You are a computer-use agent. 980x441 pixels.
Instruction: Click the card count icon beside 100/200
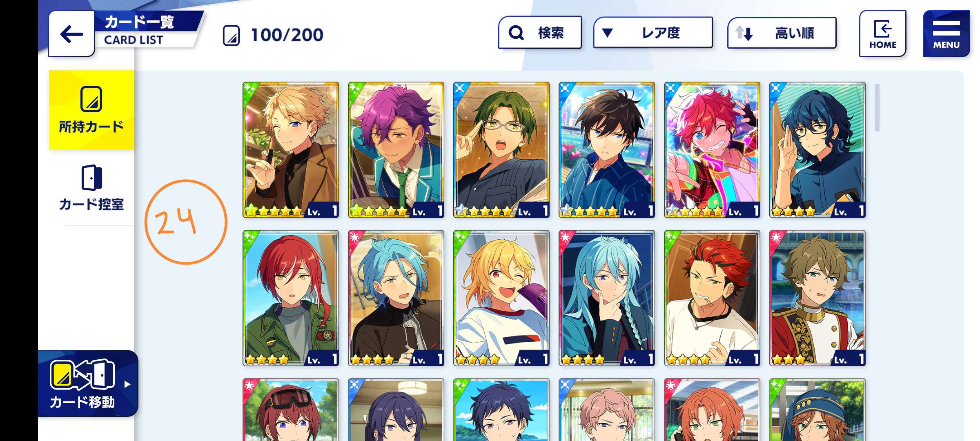click(x=231, y=35)
